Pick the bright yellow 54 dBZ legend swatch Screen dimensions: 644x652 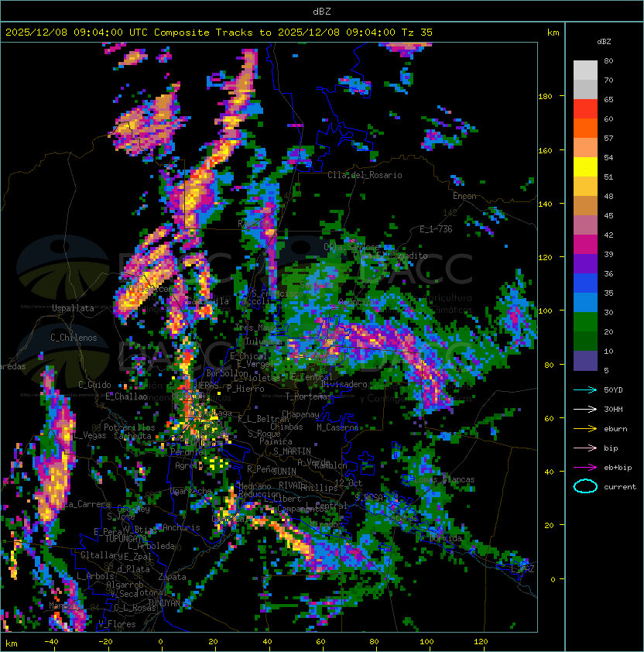coord(585,166)
